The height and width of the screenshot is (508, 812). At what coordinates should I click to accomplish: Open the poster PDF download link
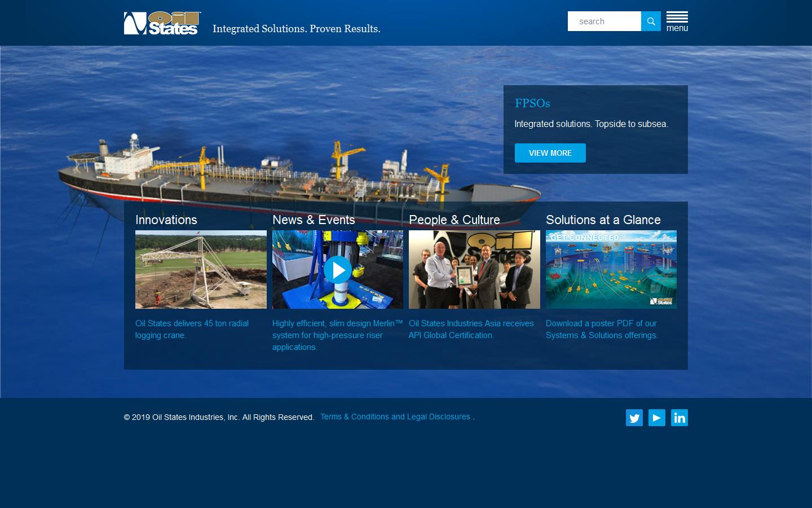(602, 329)
